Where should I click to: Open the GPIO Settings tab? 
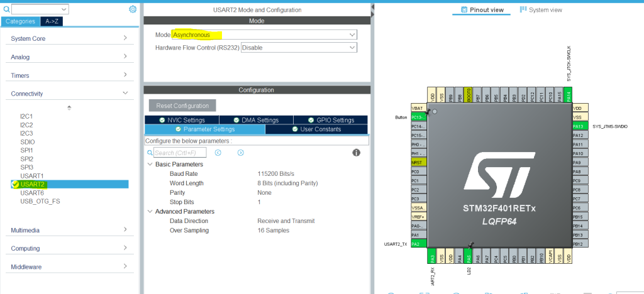point(331,120)
